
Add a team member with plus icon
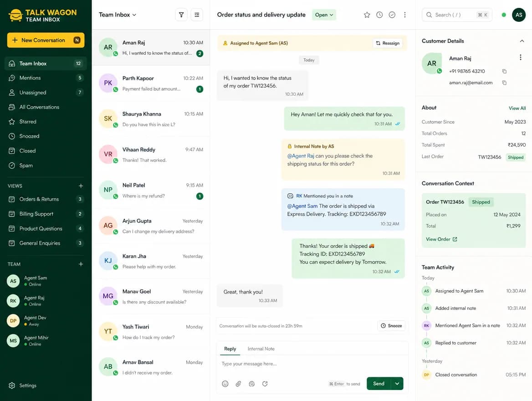[81, 264]
